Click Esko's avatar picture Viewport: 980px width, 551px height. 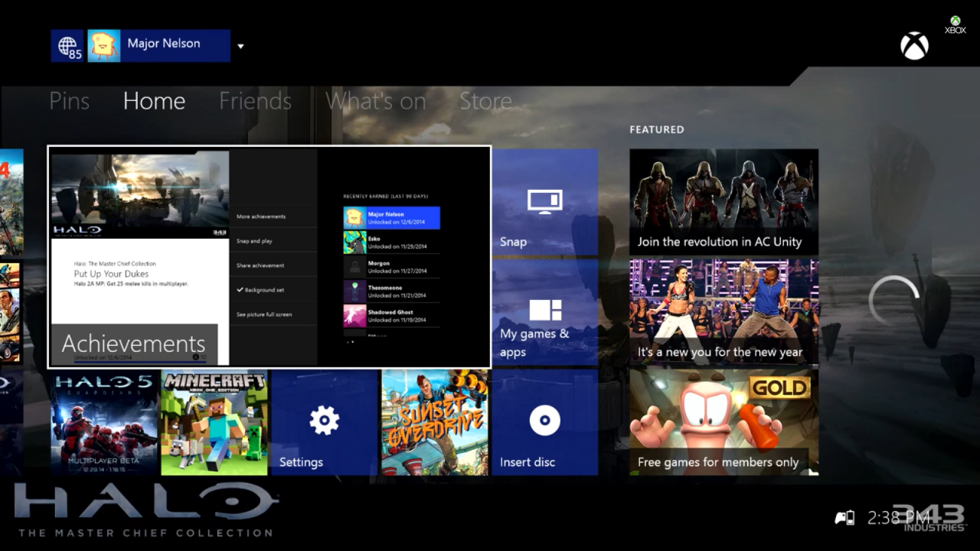354,243
